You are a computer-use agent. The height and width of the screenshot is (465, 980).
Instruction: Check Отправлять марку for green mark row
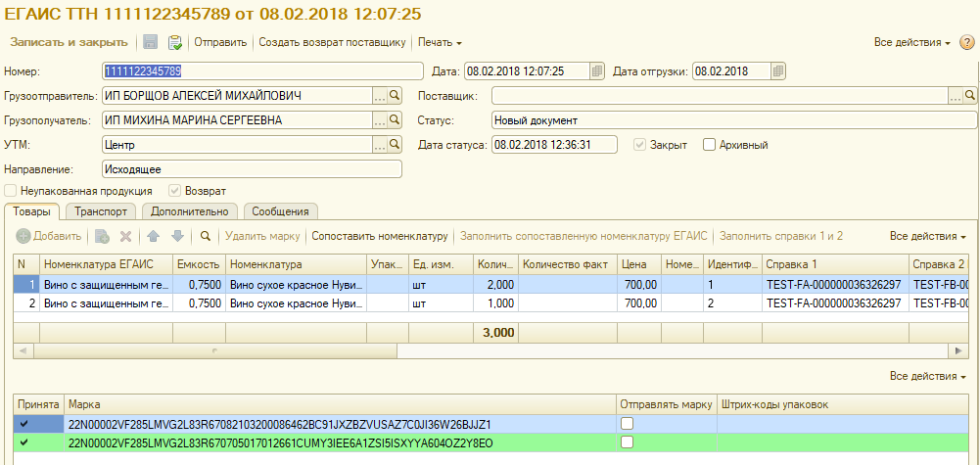[627, 442]
